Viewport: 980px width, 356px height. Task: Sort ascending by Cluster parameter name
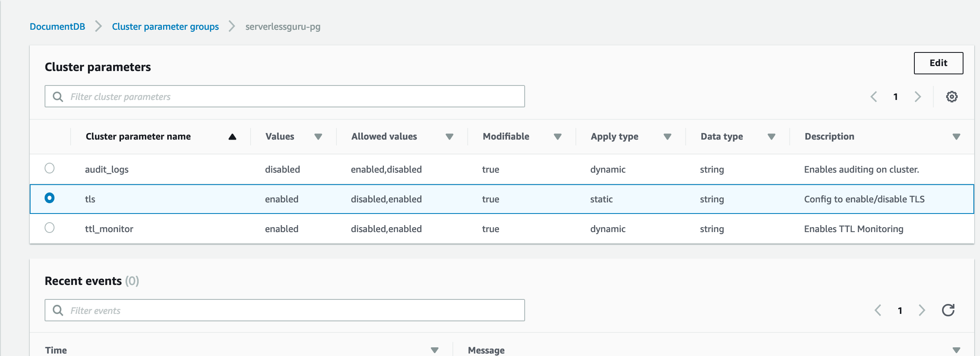point(232,137)
